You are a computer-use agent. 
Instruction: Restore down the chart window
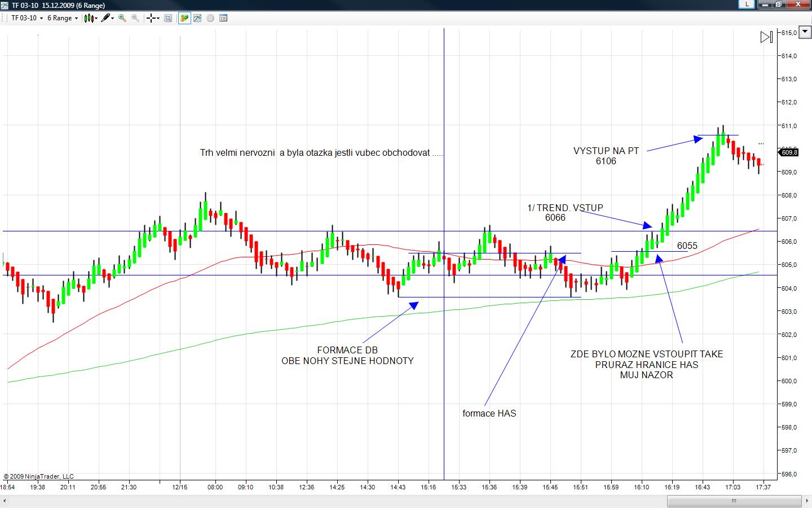pos(779,5)
